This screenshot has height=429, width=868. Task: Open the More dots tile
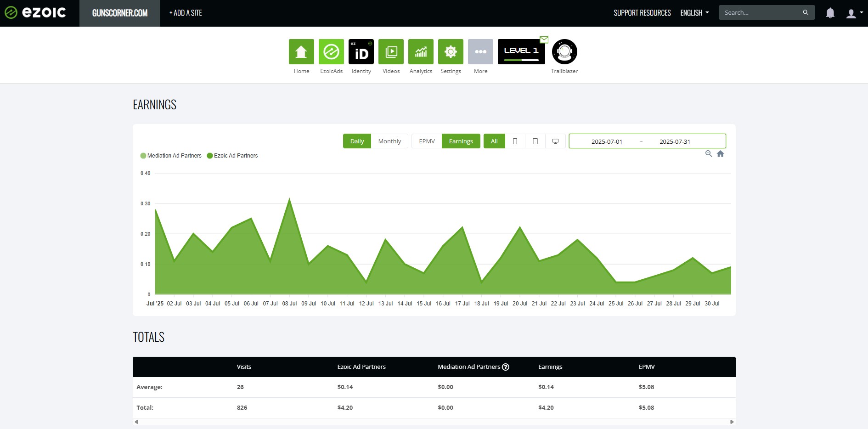[x=480, y=51]
